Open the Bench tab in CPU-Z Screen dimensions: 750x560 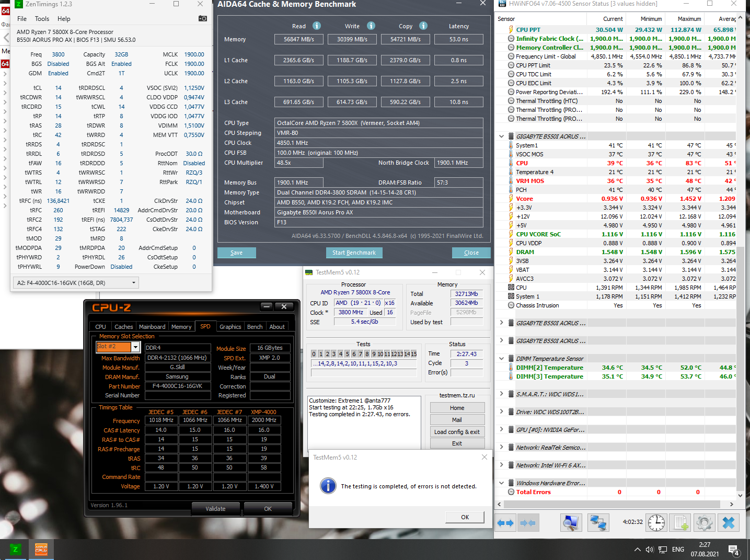click(x=255, y=327)
